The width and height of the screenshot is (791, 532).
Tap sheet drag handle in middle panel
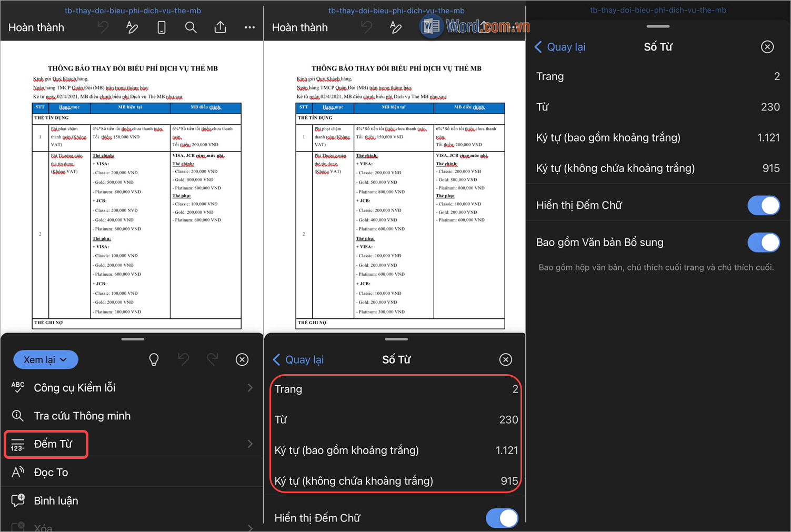(x=396, y=339)
